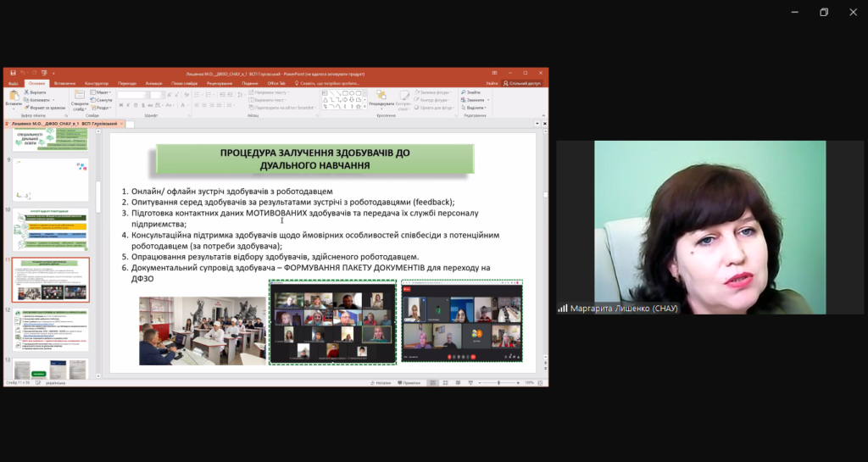
Task: Click the New Slide (Створити слайд) icon
Action: point(80,96)
